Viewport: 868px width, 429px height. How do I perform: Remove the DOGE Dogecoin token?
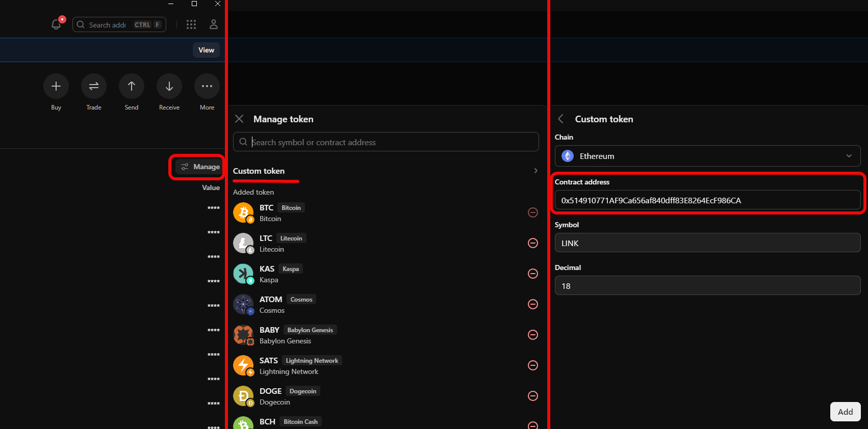(x=533, y=396)
